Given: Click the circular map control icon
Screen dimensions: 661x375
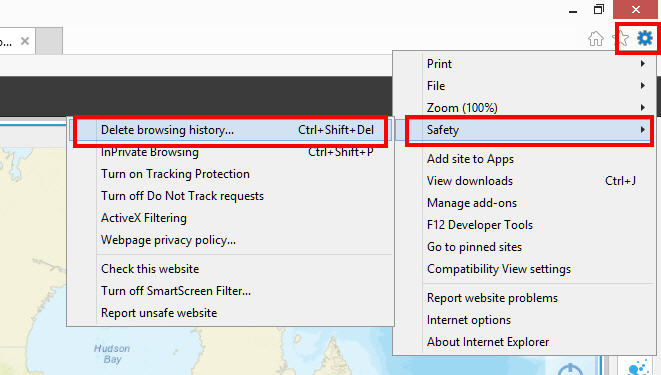Looking at the screenshot, I should (570, 370).
